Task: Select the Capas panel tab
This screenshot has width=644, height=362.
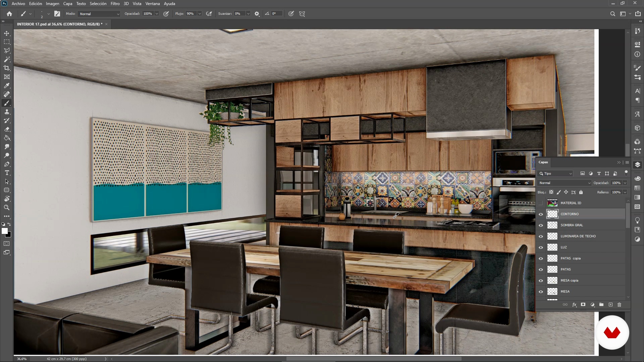Action: pos(543,162)
